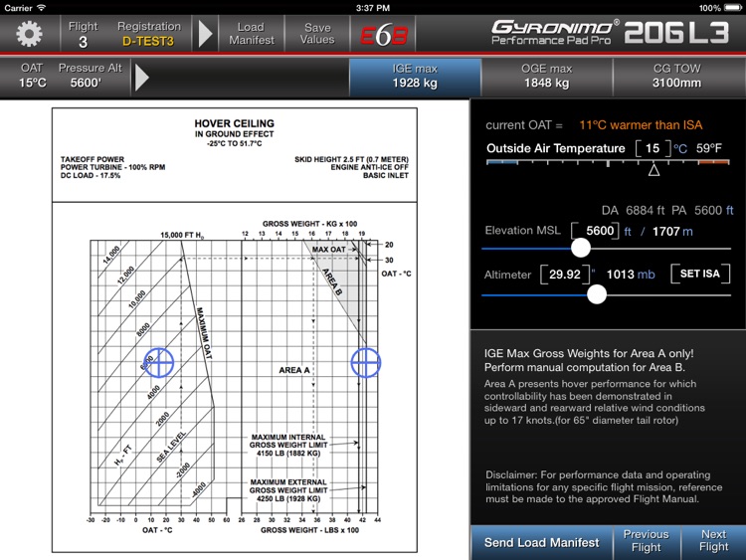Tap the blue crosshair on gross weight chart
Screen dimensions: 746x560
point(365,362)
